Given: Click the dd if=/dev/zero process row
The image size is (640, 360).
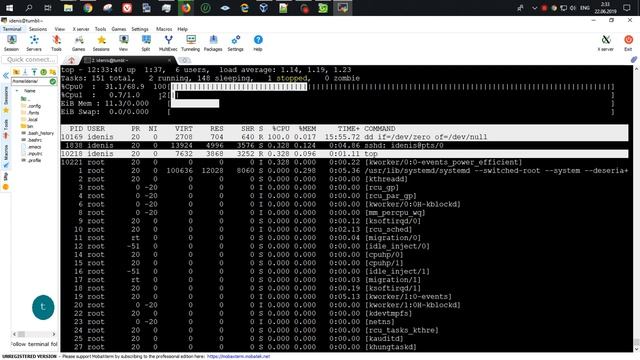Looking at the screenshot, I should pos(344,137).
